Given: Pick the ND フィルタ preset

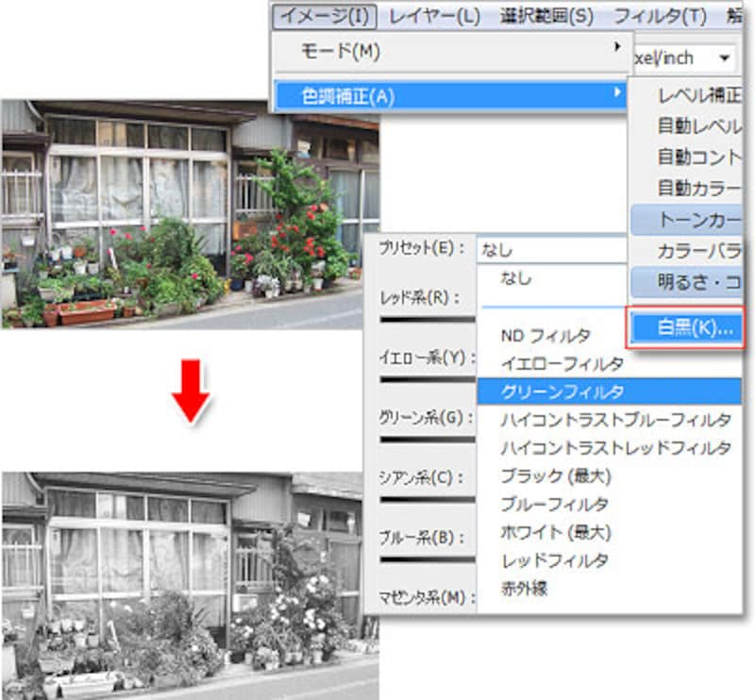Looking at the screenshot, I should pos(546,335).
